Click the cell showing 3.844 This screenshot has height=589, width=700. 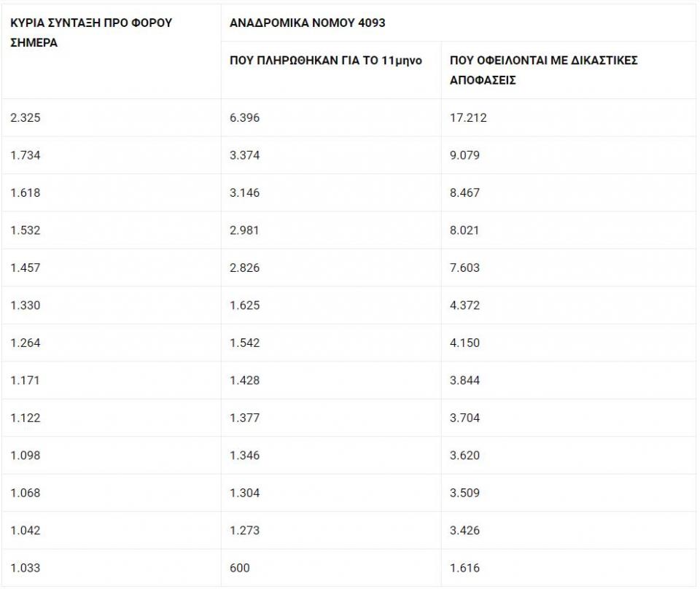pos(464,381)
